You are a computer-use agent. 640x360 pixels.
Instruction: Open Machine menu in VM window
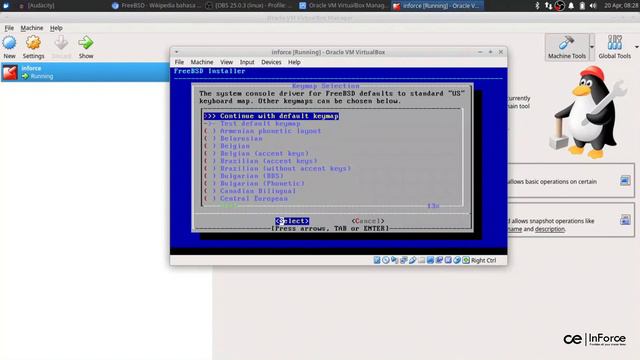pyautogui.click(x=202, y=62)
